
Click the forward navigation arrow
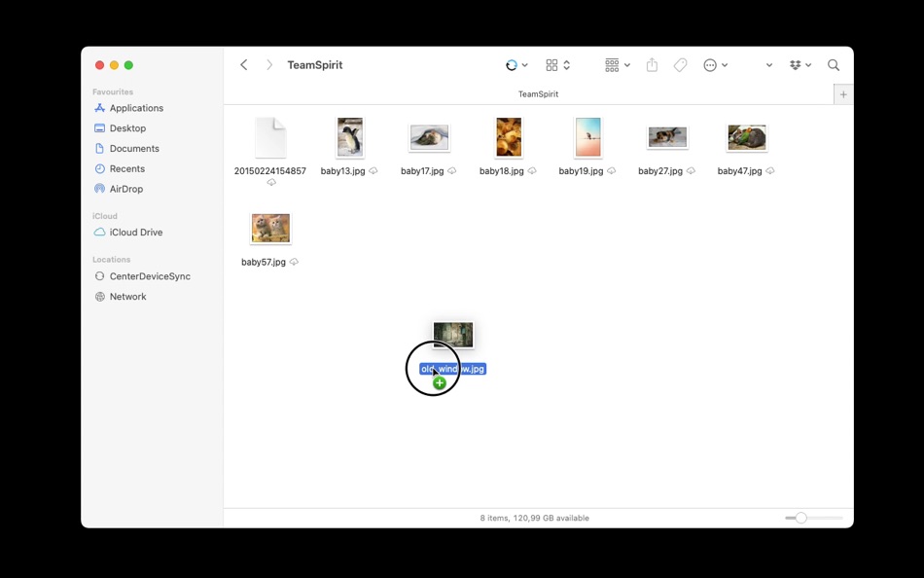[x=268, y=64]
